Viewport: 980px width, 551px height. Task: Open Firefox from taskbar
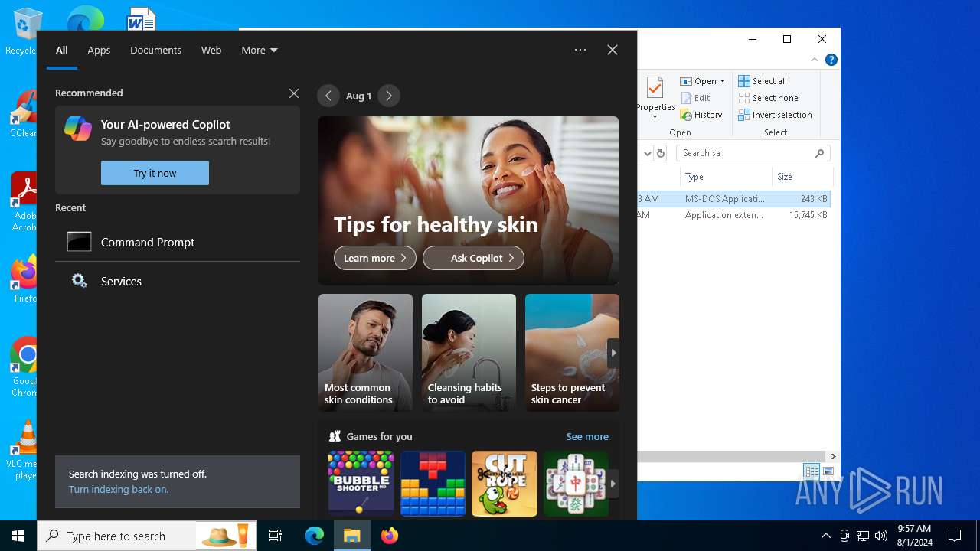[x=390, y=536]
